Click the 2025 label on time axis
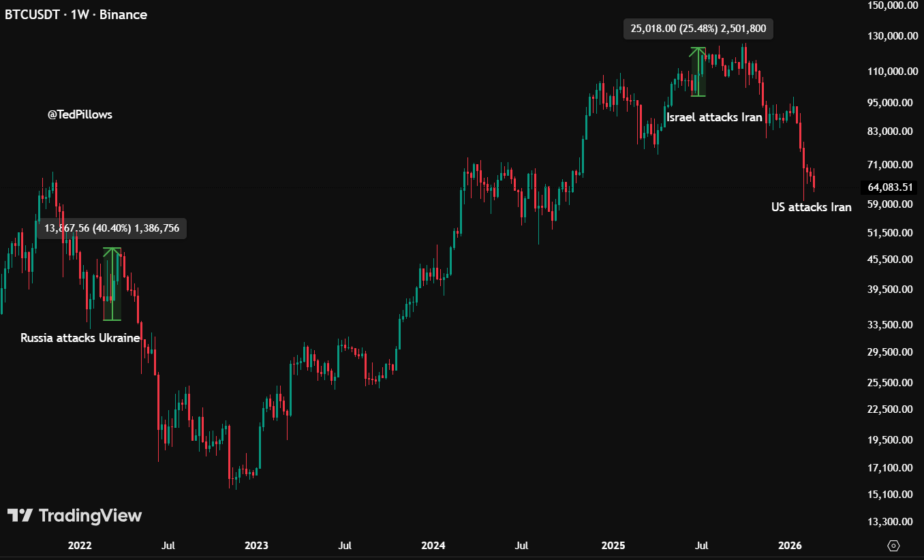 tap(613, 546)
